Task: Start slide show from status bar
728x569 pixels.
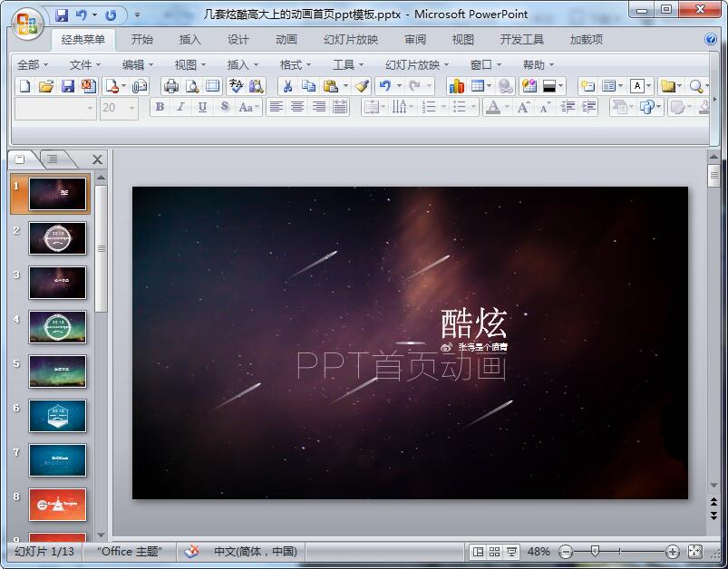Action: pyautogui.click(x=511, y=552)
